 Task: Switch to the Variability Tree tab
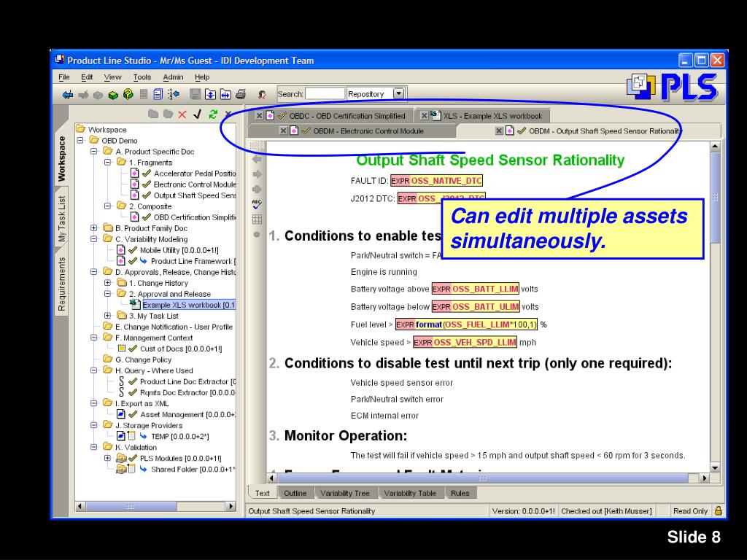point(345,493)
